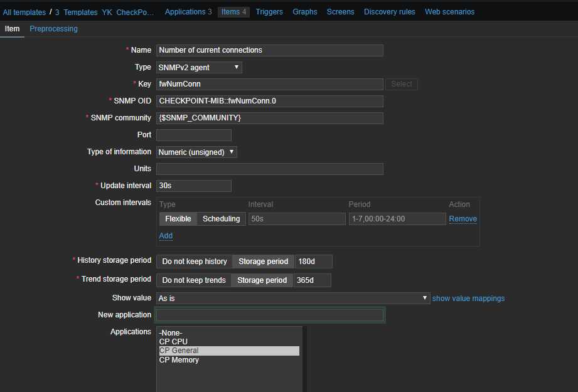Remove the custom interval row
The image size is (578, 392).
(x=463, y=219)
